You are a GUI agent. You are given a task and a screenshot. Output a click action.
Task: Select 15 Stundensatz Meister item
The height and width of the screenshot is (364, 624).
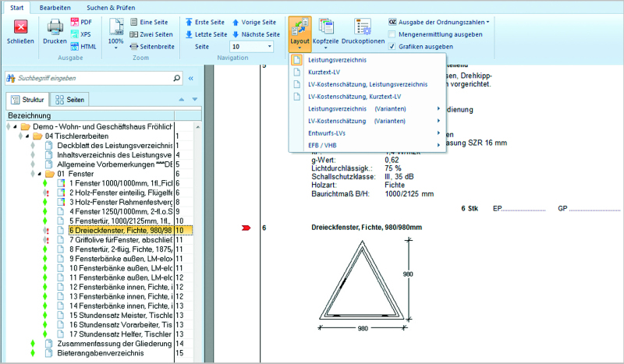click(121, 316)
